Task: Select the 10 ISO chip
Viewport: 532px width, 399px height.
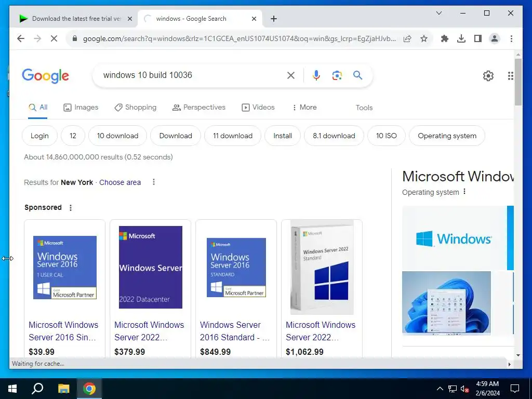Action: [x=387, y=136]
